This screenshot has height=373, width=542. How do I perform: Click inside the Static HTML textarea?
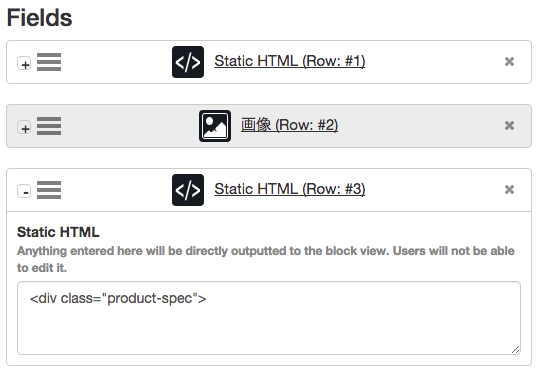point(269,318)
